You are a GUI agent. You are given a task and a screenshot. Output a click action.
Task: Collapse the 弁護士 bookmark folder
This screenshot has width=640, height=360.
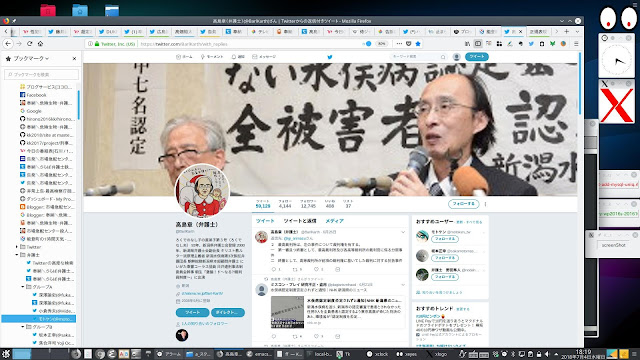(17, 255)
